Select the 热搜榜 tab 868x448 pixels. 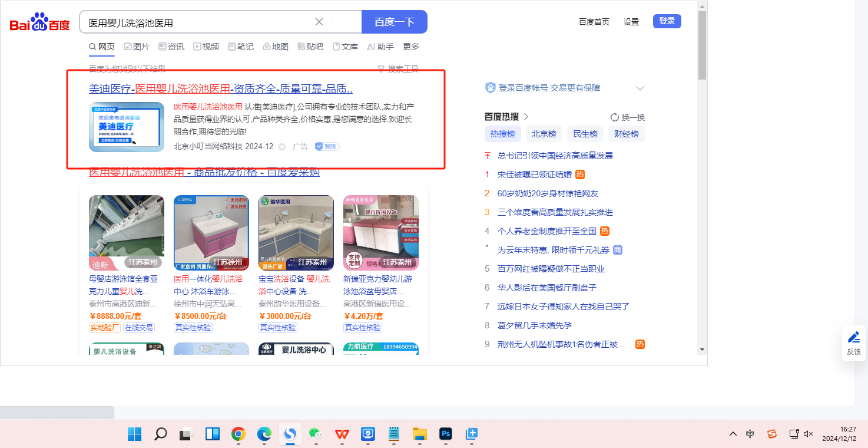(x=503, y=134)
